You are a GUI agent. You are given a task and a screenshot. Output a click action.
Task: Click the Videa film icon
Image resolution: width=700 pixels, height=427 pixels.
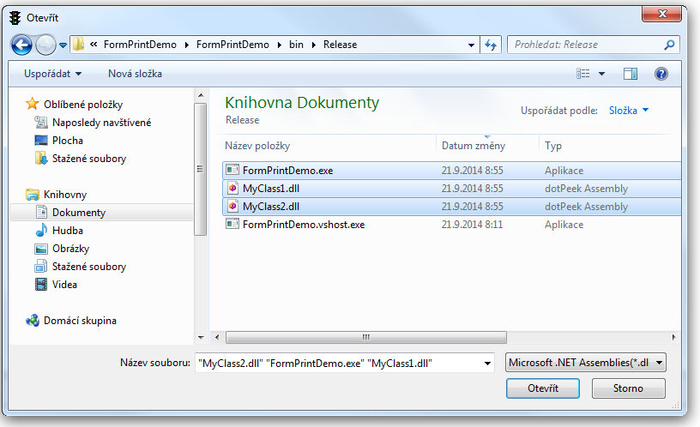click(x=41, y=285)
